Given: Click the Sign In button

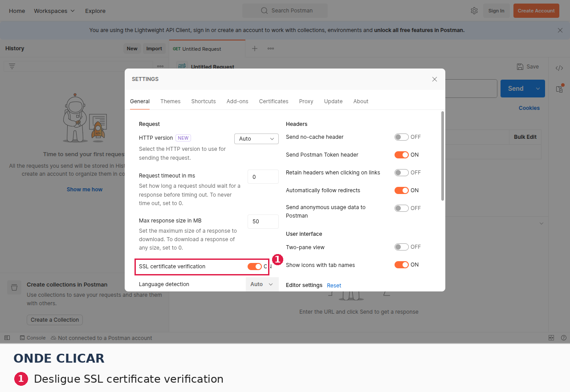Looking at the screenshot, I should pos(497,11).
